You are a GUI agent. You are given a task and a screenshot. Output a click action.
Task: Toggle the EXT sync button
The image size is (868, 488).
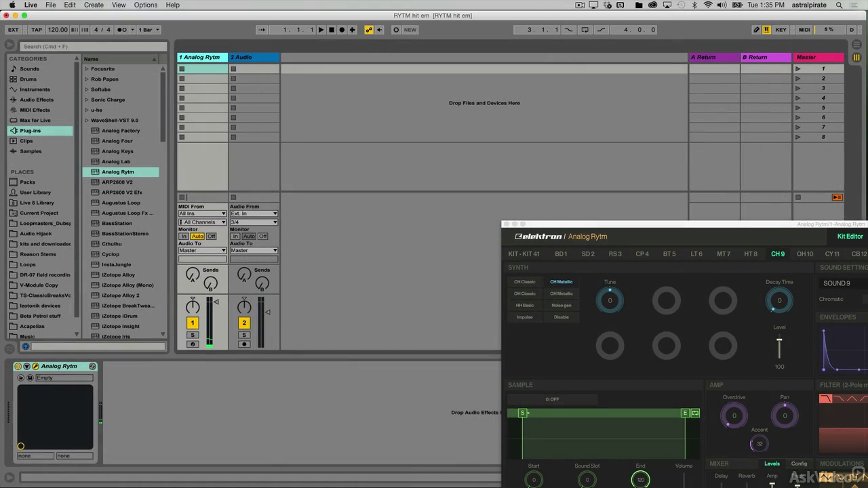(13, 30)
